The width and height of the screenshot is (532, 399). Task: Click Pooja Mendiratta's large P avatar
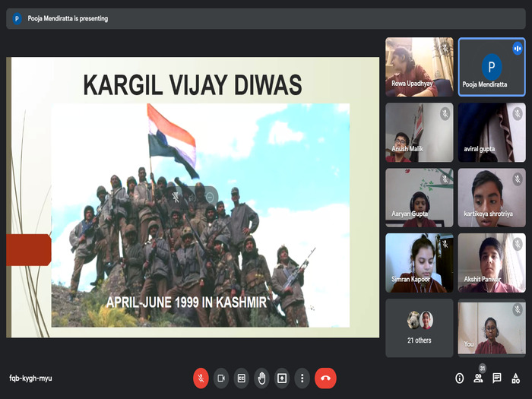pyautogui.click(x=492, y=67)
